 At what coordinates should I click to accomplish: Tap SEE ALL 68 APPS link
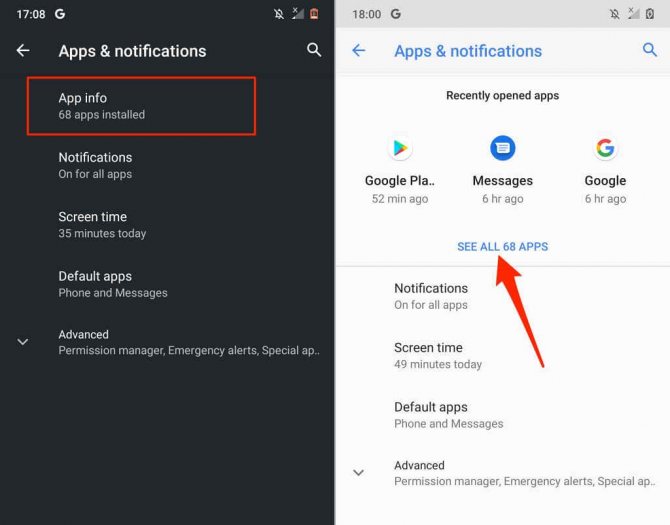tap(502, 246)
